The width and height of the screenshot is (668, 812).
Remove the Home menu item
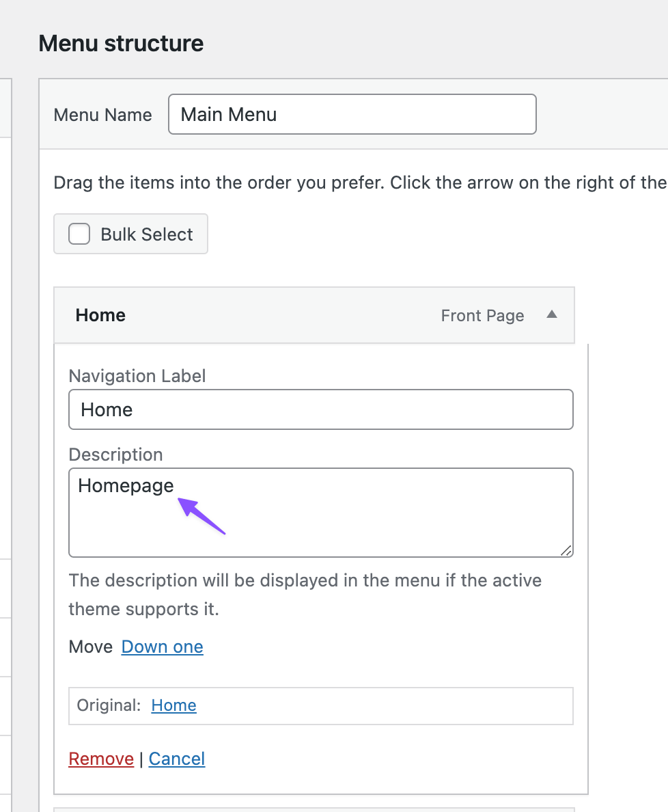pyautogui.click(x=101, y=759)
